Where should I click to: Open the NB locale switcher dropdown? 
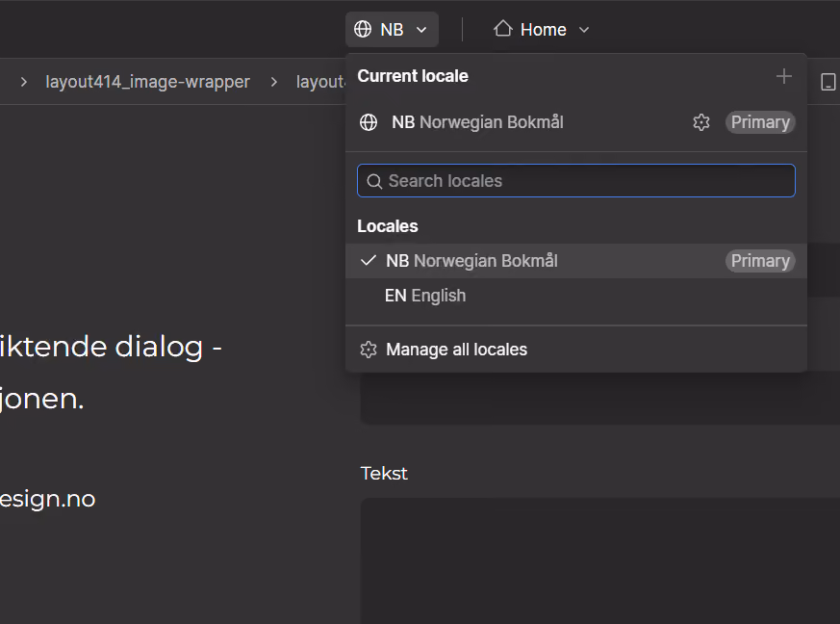(392, 30)
